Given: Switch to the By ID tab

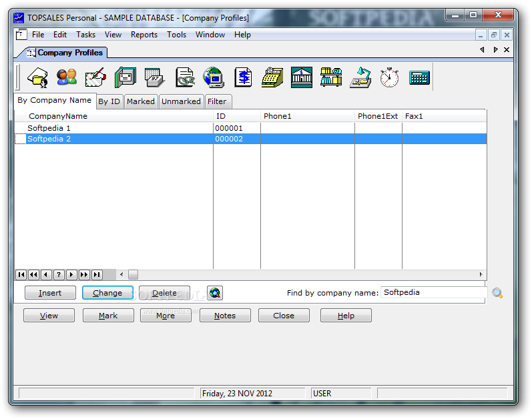Looking at the screenshot, I should (x=109, y=101).
